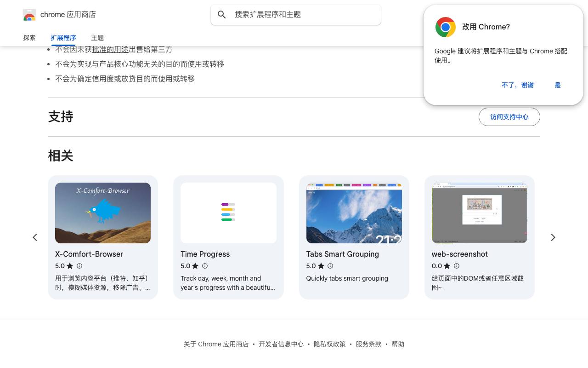The height and width of the screenshot is (368, 588).
Task: Open the Time Progress thumbnail image
Action: pos(228,213)
